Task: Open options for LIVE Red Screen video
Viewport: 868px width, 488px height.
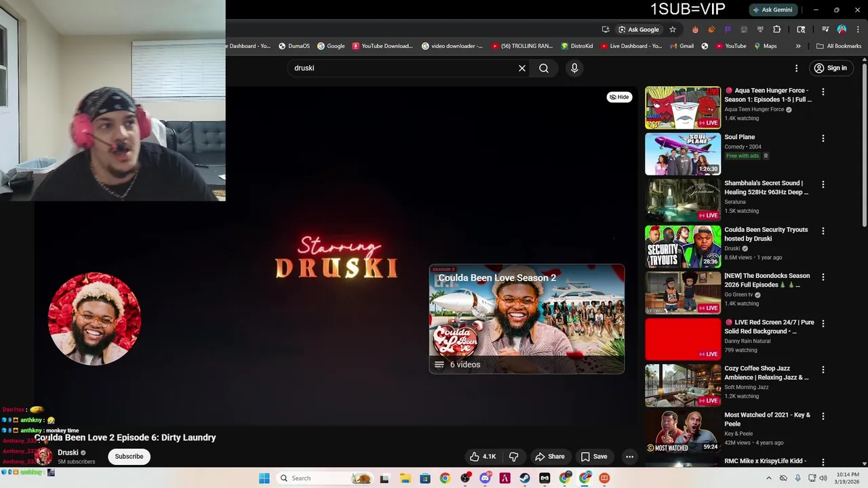Action: point(823,323)
